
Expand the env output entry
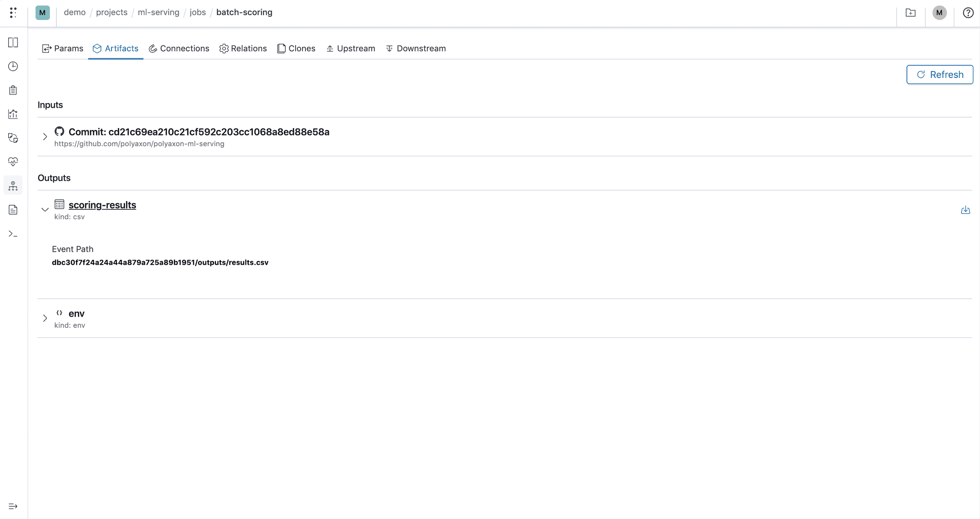[x=45, y=318]
